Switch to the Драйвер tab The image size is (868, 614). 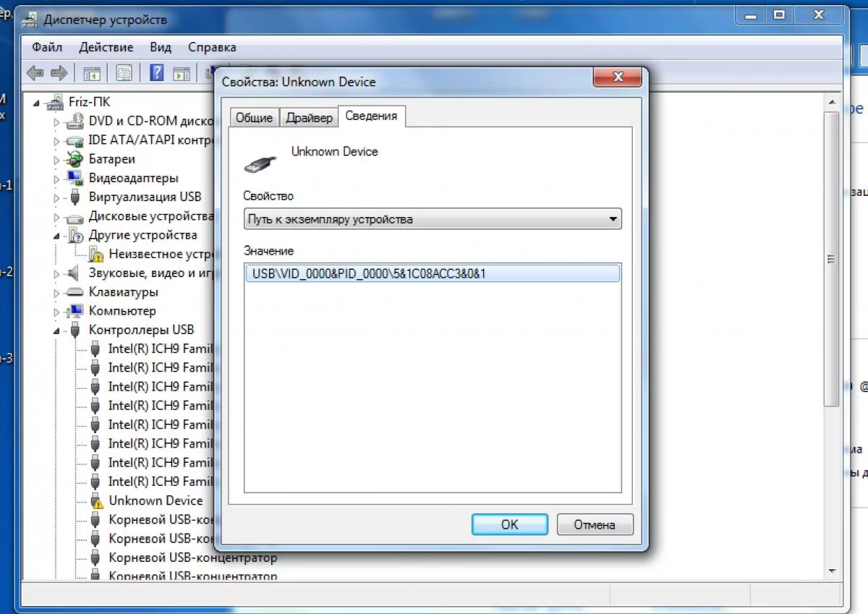pyautogui.click(x=309, y=116)
